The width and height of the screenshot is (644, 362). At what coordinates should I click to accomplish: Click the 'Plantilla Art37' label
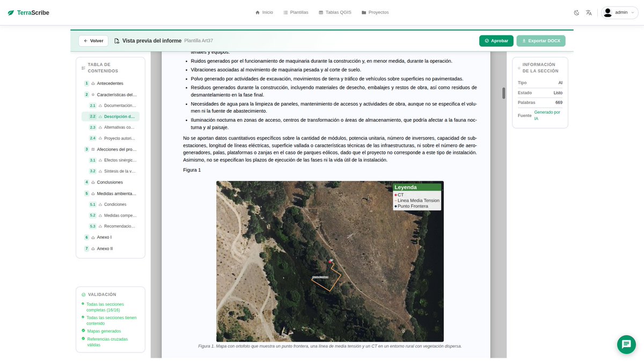pos(199,41)
